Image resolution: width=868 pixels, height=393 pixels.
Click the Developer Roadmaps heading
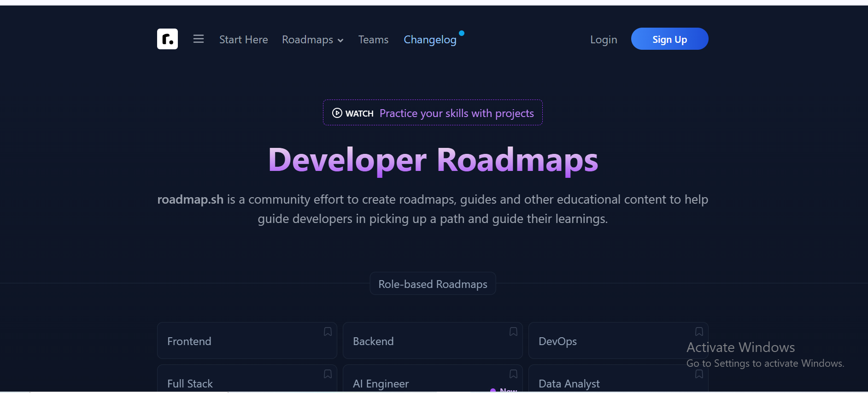point(433,160)
